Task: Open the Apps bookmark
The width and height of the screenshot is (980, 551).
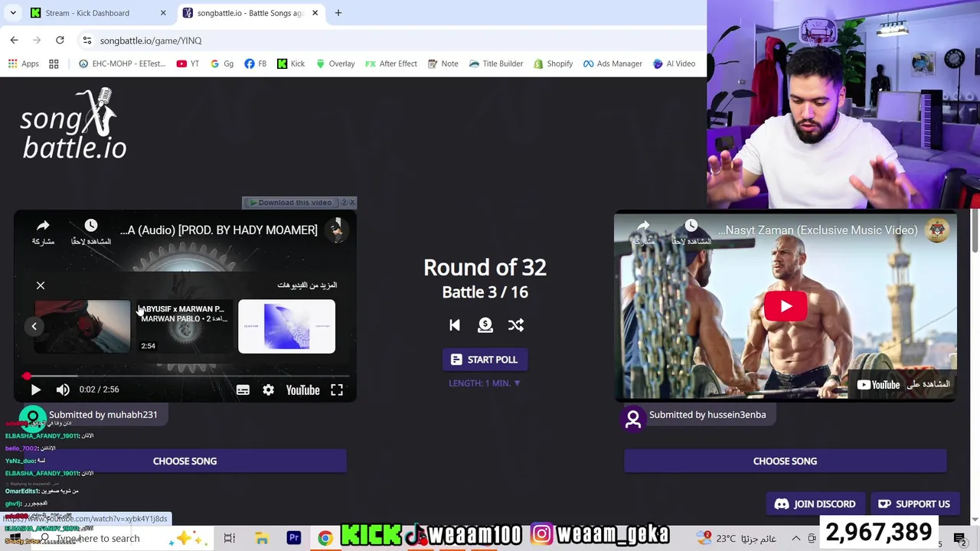Action: click(x=23, y=64)
